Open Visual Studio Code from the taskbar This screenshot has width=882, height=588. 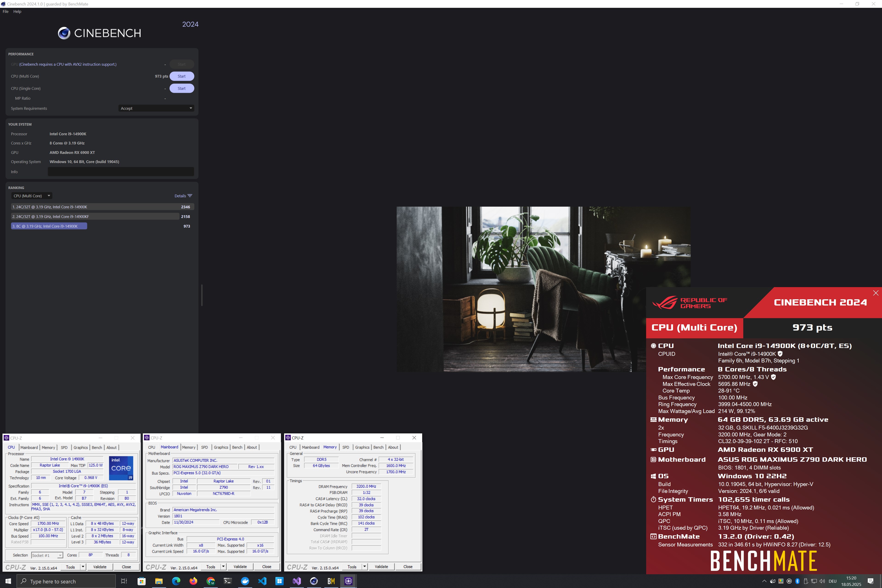pos(262,581)
